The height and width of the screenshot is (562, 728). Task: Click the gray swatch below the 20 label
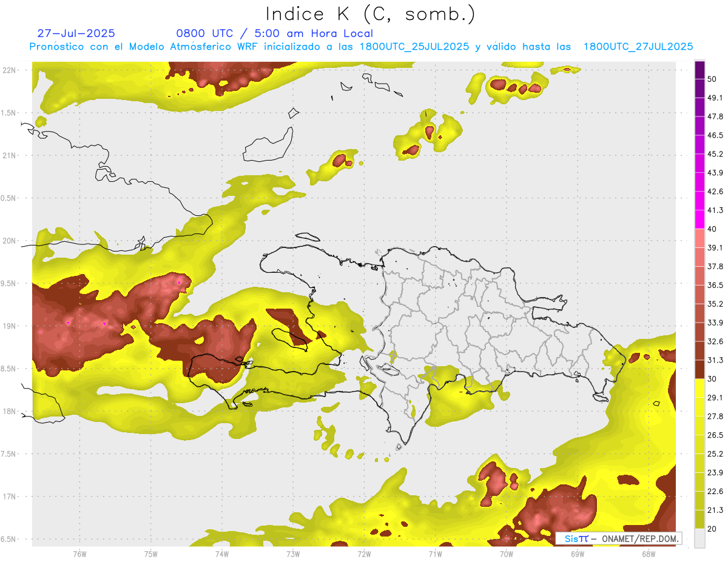point(699,538)
